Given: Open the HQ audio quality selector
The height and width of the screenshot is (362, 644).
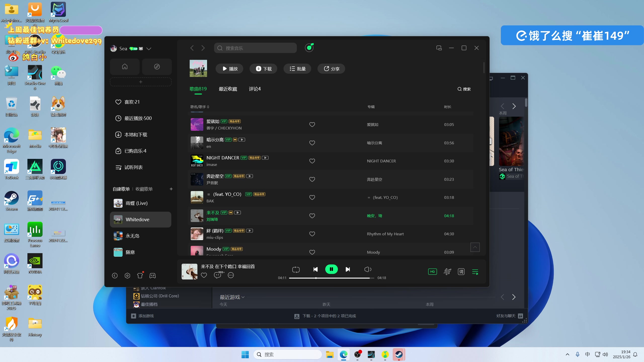Looking at the screenshot, I should [432, 272].
